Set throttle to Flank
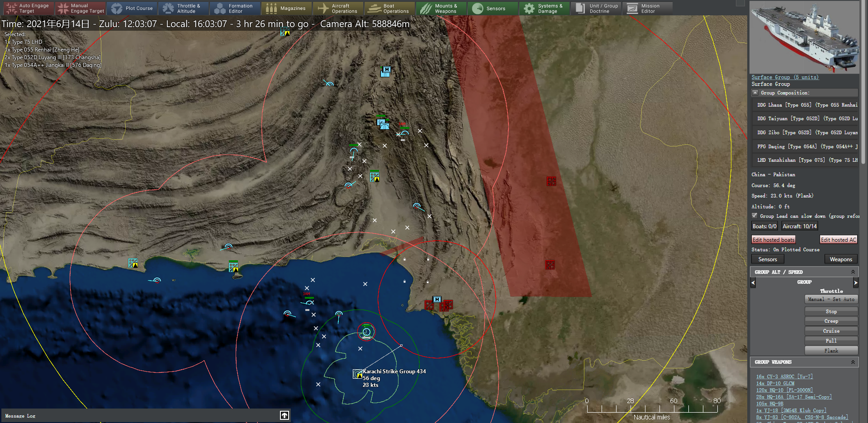This screenshot has height=423, width=868. click(831, 351)
